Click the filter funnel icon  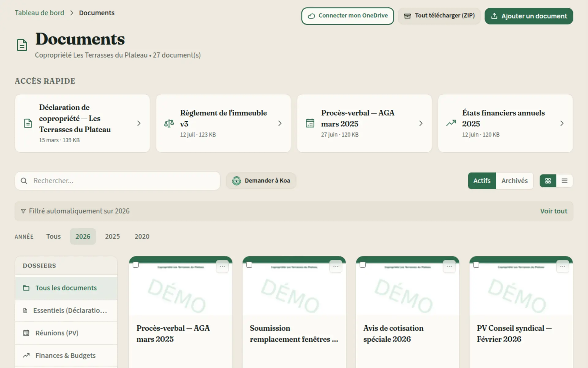[23, 211]
